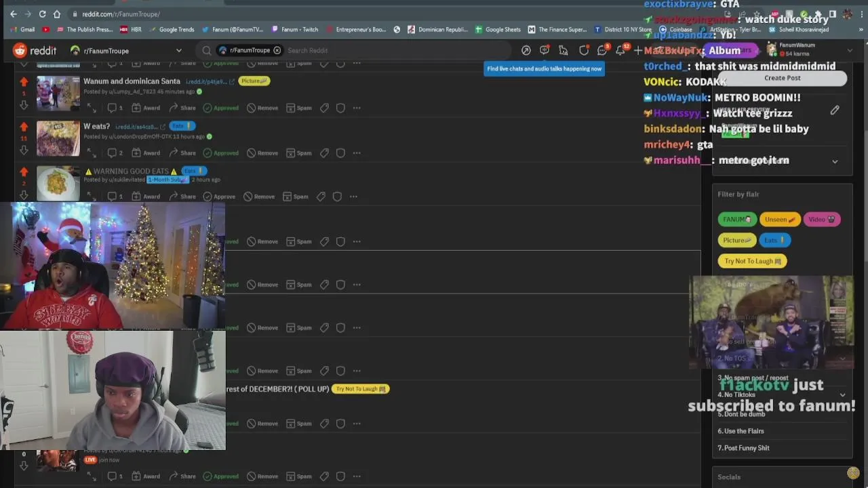
Task: Click the '6. Use the Flairs' rule
Action: (x=741, y=431)
